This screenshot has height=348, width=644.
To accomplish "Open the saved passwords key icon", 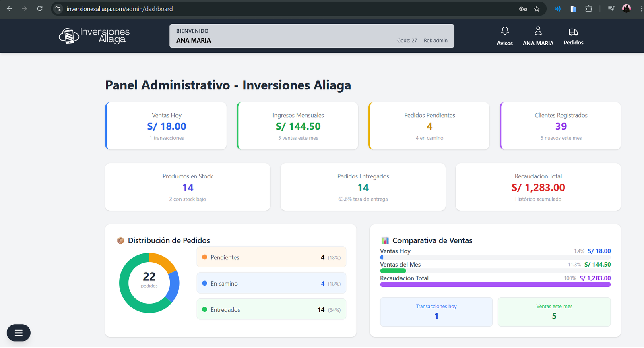I will (523, 9).
